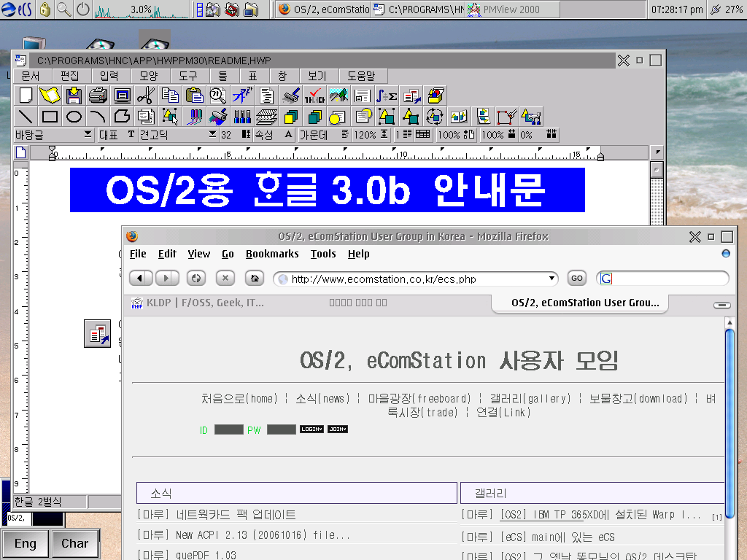Click the lock icon in eCenter bar
This screenshot has height=560, width=747.
(44, 9)
